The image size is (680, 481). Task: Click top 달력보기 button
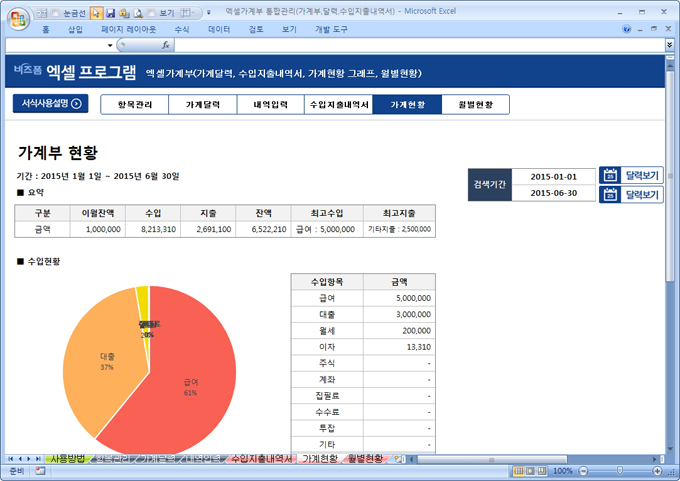coord(631,175)
